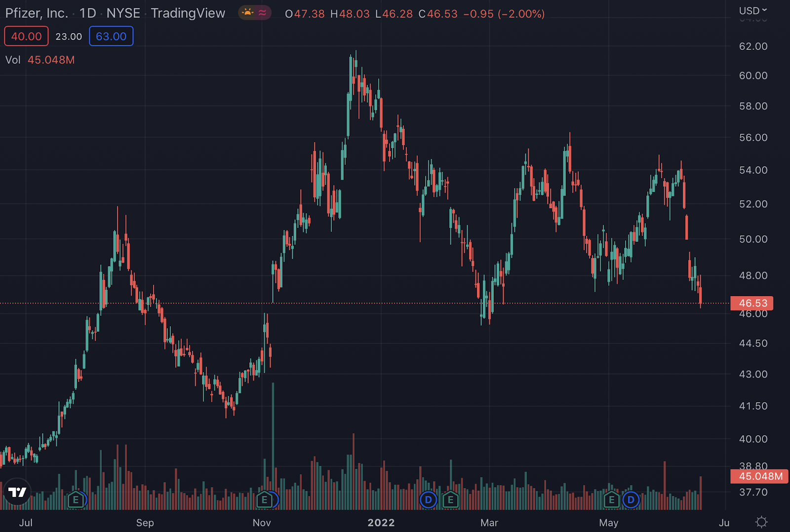This screenshot has width=790, height=532.
Task: Open the earnings marker above Nov
Action: 264,500
